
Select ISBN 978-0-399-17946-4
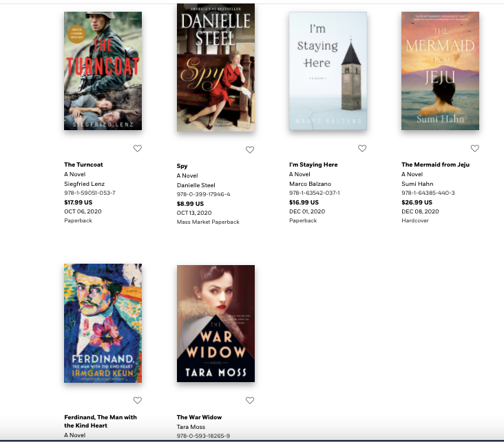click(204, 194)
